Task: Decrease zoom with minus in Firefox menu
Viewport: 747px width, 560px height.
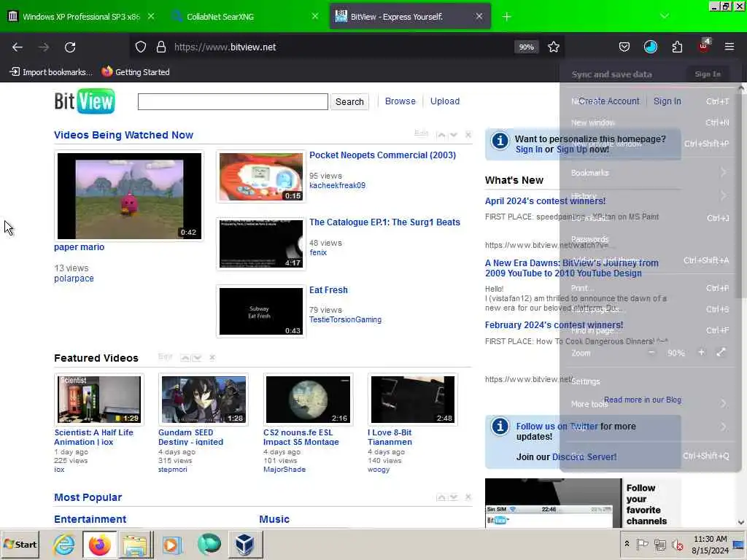Action: point(651,352)
